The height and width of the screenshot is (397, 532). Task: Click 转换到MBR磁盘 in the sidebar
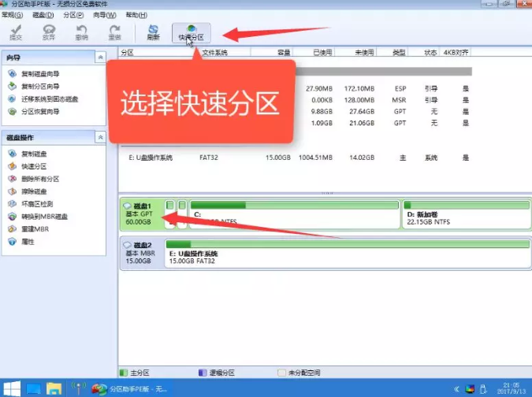[x=44, y=217]
